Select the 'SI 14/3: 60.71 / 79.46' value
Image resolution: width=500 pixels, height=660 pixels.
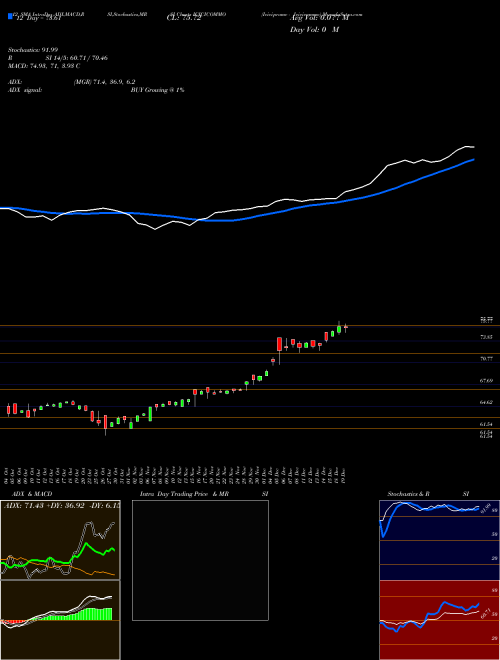(77, 58)
